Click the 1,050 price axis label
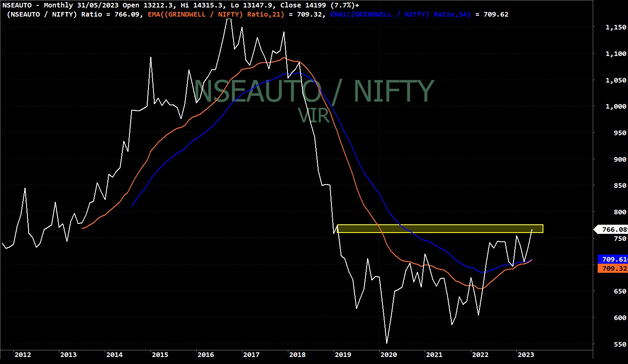Screen dimensions: 628x364 pos(616,80)
